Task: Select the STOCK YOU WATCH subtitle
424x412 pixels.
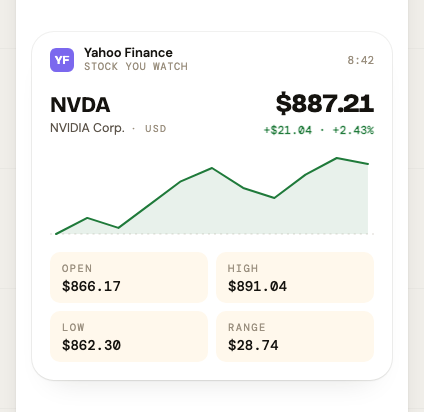Action: [x=136, y=66]
